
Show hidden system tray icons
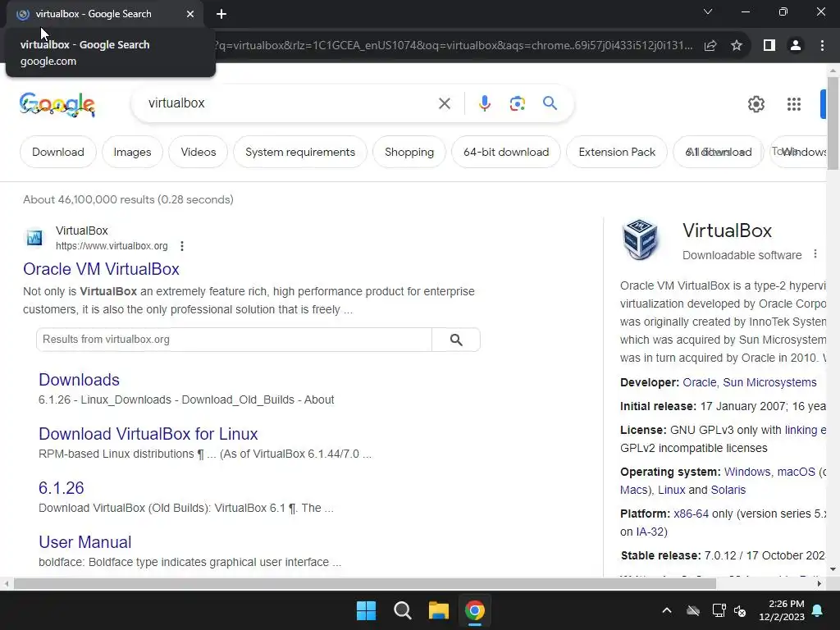(667, 610)
